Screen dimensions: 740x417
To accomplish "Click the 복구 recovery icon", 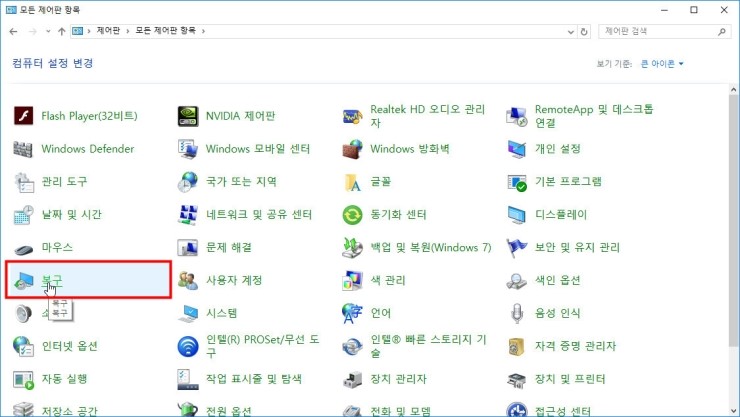I will pos(23,281).
